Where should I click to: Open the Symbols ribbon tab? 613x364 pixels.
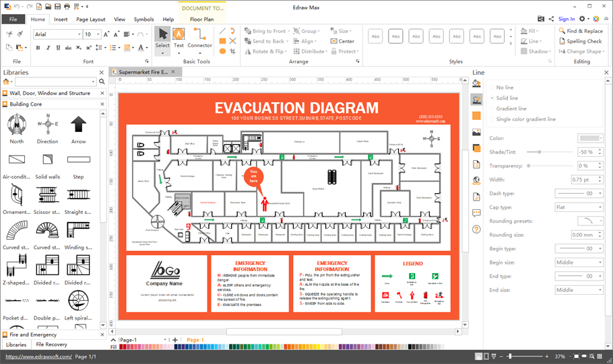pyautogui.click(x=143, y=20)
